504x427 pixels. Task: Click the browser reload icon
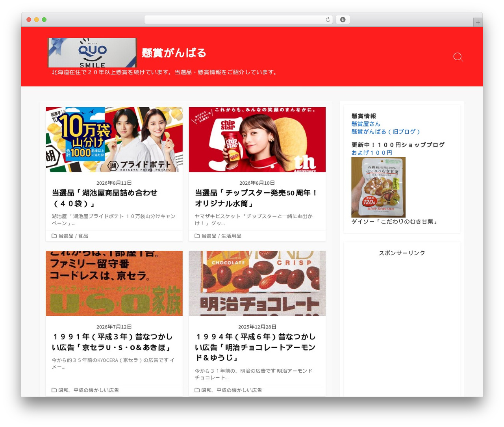point(328,20)
